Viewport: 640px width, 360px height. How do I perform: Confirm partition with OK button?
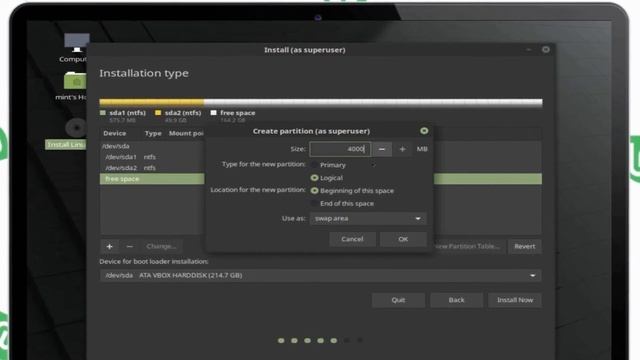coord(403,239)
